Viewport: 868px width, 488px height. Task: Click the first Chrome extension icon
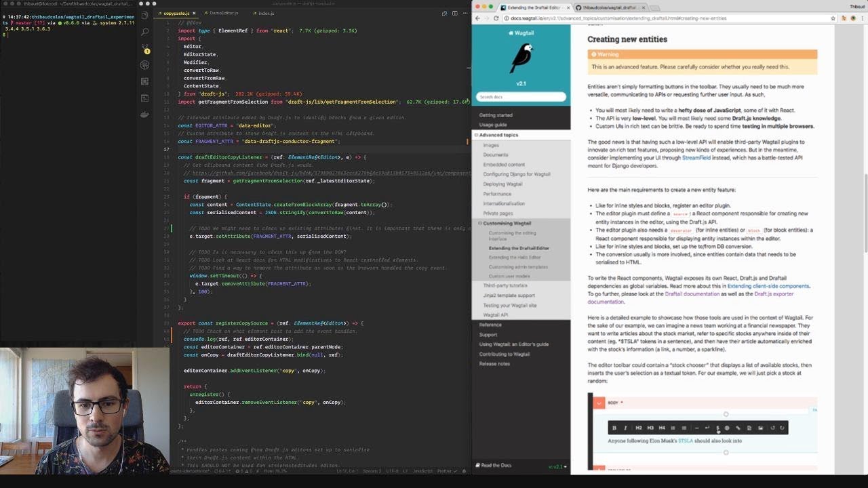pos(844,18)
